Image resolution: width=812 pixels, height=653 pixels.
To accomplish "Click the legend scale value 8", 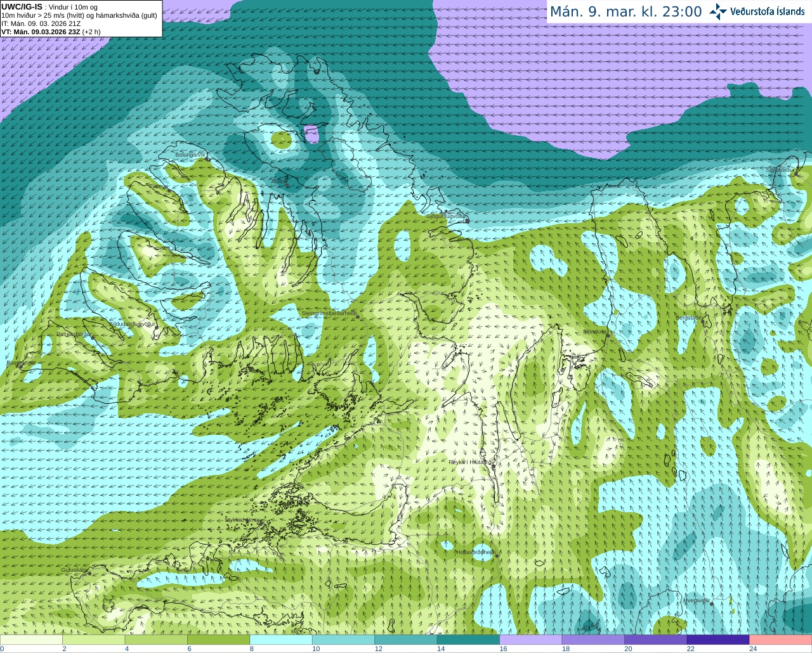I will point(252,649).
